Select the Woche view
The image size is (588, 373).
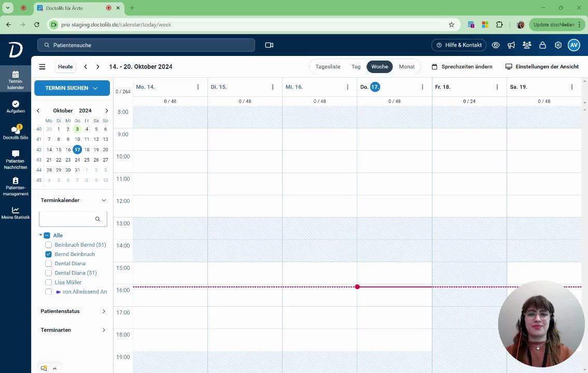coord(380,67)
